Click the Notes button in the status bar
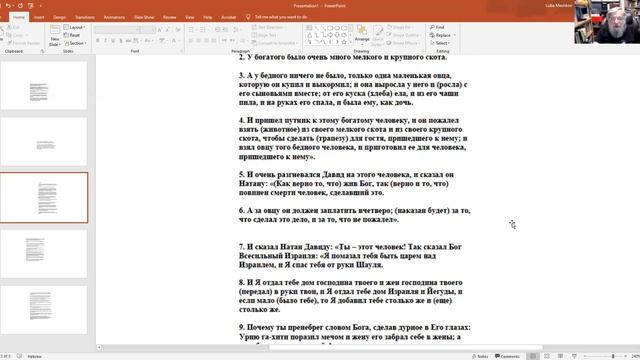Viewport: 640px width, 360px height. (x=480, y=356)
